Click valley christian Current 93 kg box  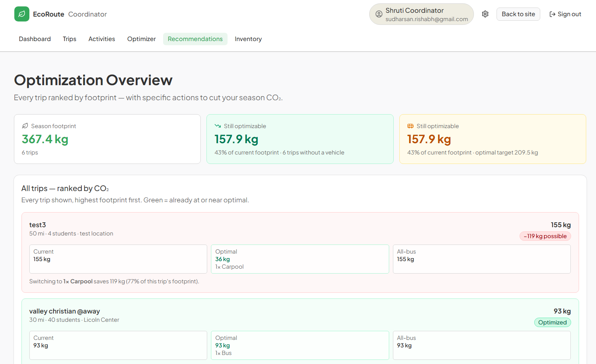click(x=118, y=345)
